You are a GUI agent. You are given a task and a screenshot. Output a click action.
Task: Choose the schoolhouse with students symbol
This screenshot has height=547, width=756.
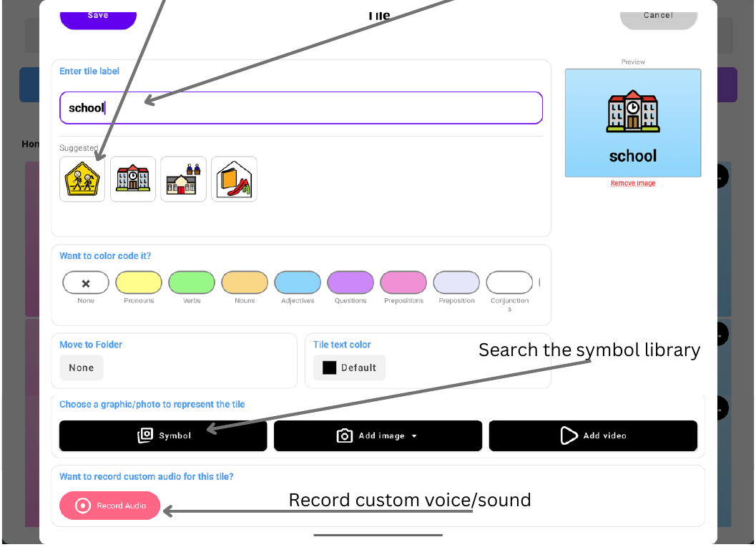click(183, 179)
